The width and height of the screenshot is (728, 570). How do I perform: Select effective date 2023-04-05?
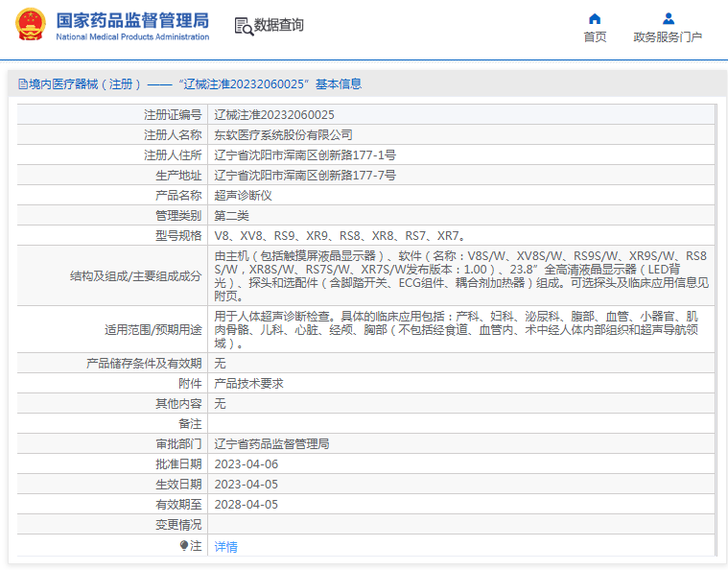[x=247, y=484]
